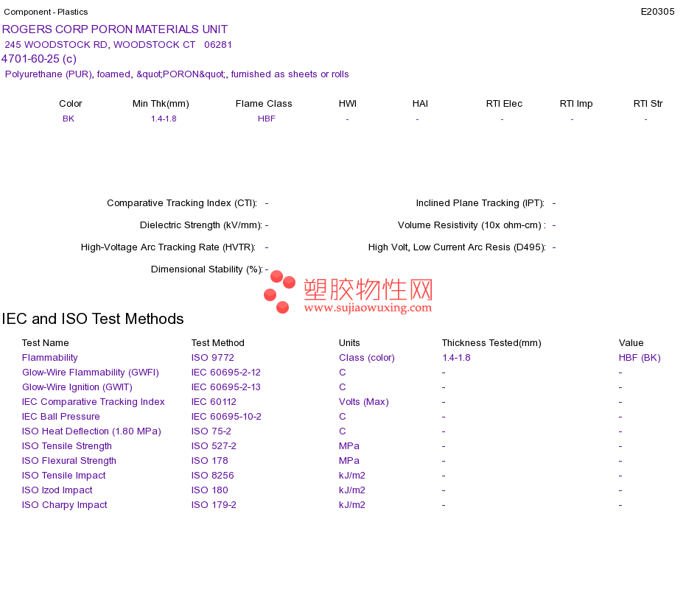Screen dimensions: 700x589
Task: Click ISO 8256 test method
Action: coord(212,476)
